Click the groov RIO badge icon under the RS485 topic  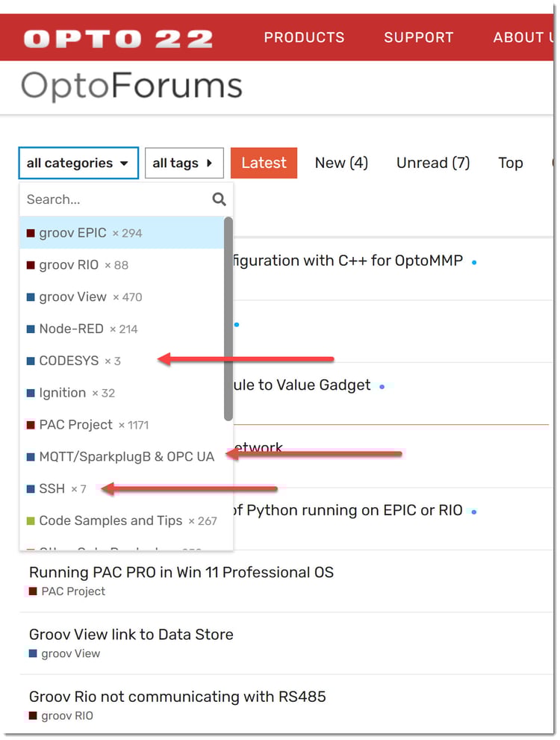[x=32, y=715]
